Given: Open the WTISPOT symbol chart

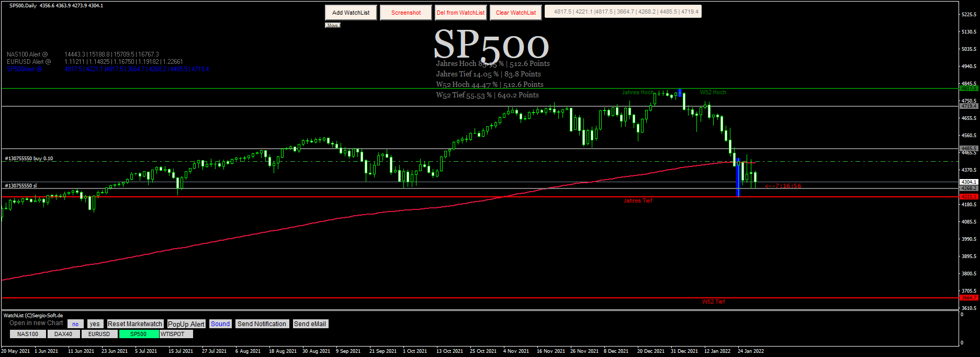Looking at the screenshot, I should point(173,334).
